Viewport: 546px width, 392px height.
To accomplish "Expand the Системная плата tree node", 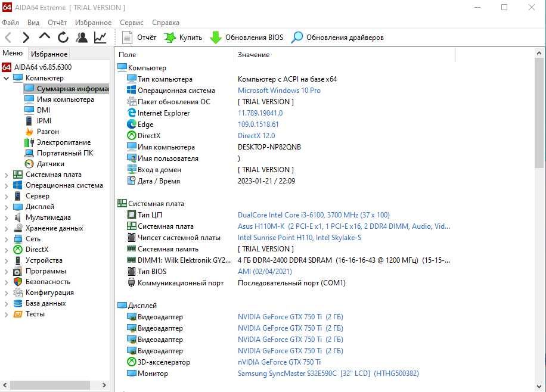I will [6, 175].
